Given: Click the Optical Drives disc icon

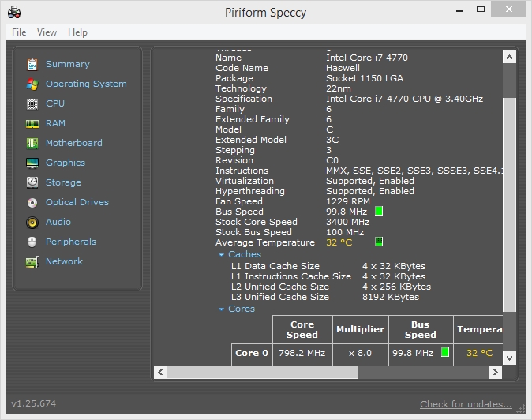Looking at the screenshot, I should coord(32,203).
